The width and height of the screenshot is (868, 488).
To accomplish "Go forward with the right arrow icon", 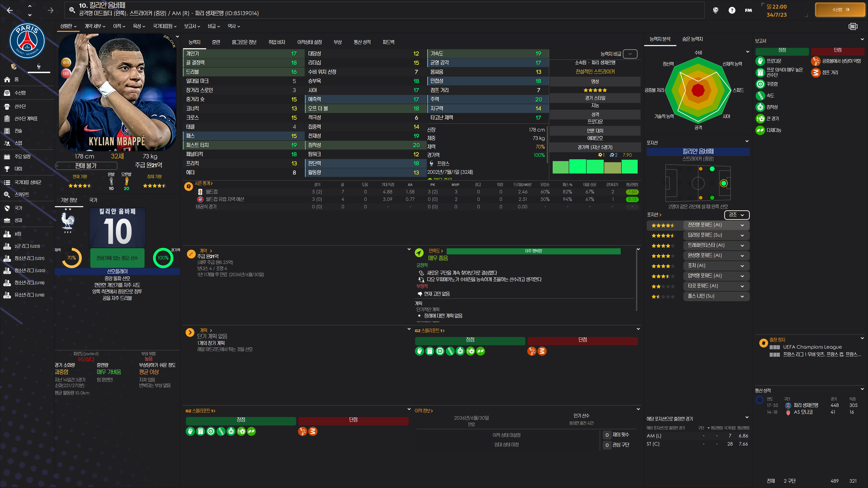I will 51,10.
